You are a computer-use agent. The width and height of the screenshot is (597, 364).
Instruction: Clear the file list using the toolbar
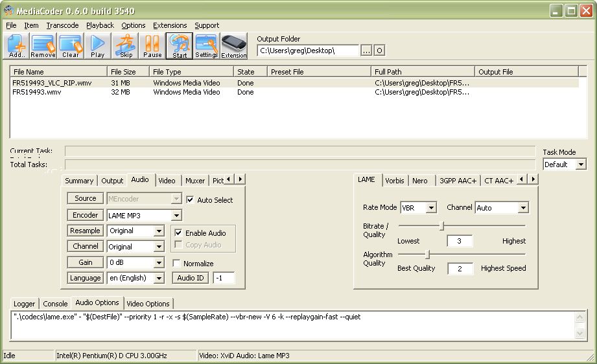coord(71,46)
